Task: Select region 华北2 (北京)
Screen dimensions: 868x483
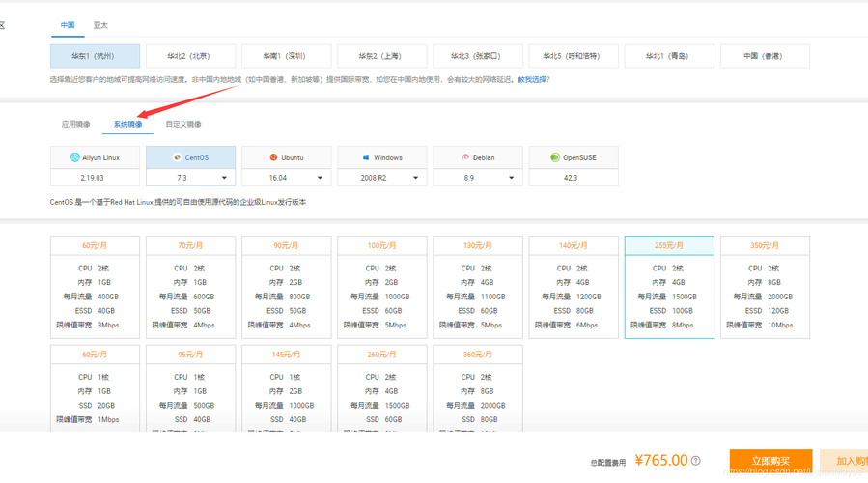Action: point(190,56)
